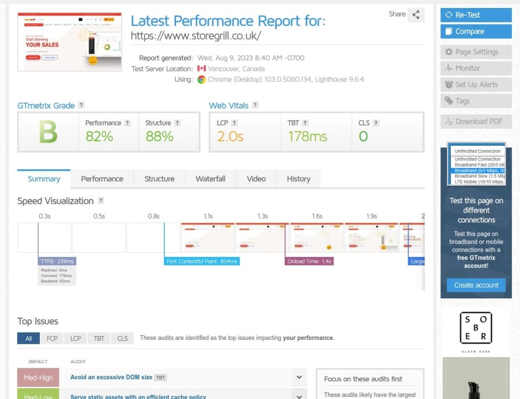
Task: Click the Page Settings gear icon
Action: click(x=448, y=52)
